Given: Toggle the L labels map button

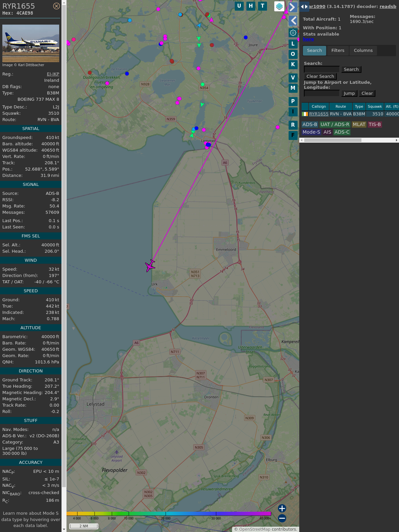Looking at the screenshot, I should 293,44.
